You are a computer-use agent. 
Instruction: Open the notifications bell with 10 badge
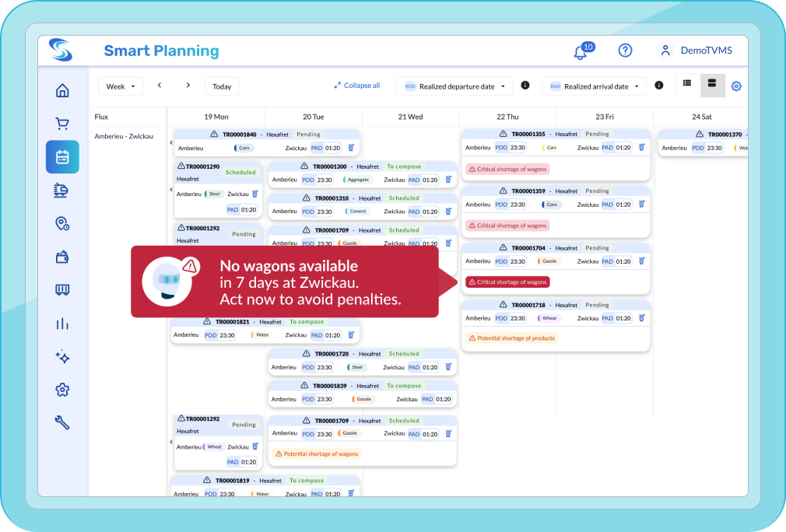tap(583, 51)
